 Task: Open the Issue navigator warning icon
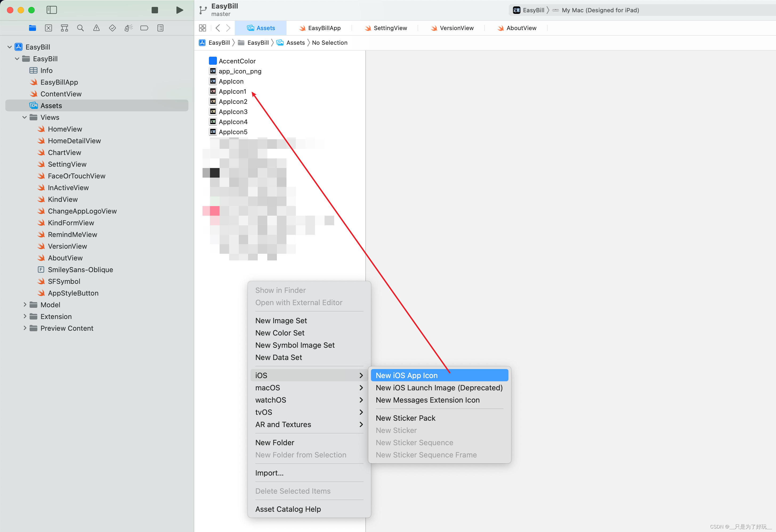96,28
